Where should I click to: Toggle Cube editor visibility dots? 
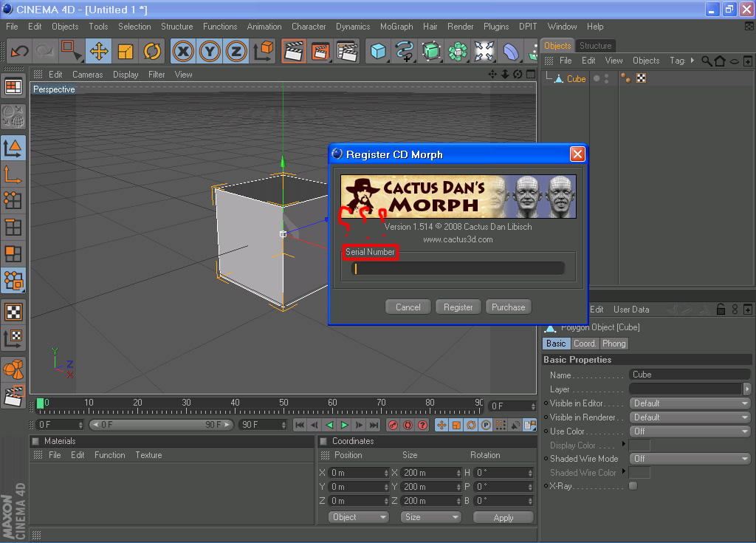click(607, 78)
